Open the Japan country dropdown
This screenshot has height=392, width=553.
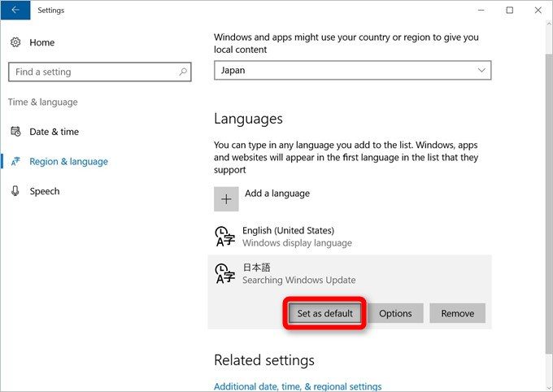click(x=352, y=71)
